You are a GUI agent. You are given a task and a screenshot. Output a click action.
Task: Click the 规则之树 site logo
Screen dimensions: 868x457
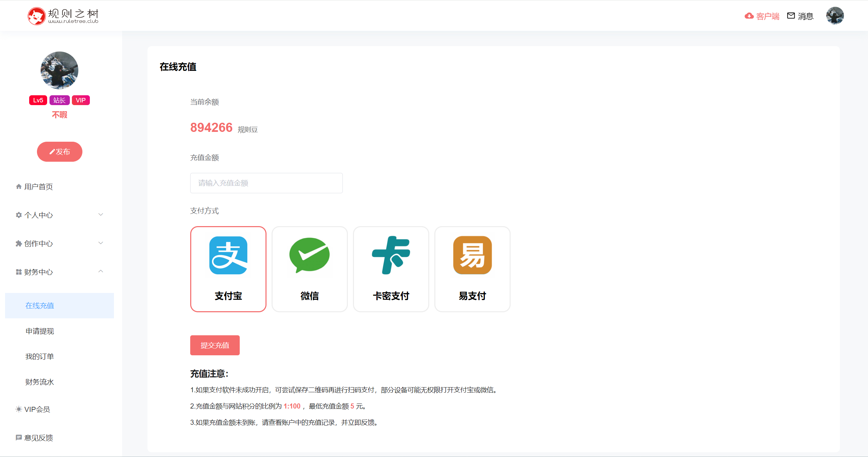coord(63,16)
